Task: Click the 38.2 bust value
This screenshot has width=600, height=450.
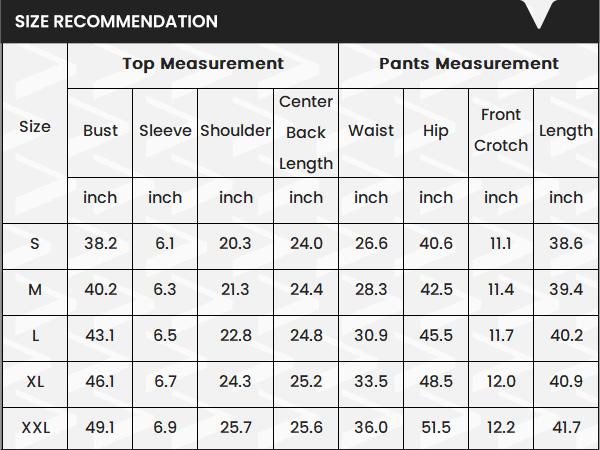Action: click(100, 243)
